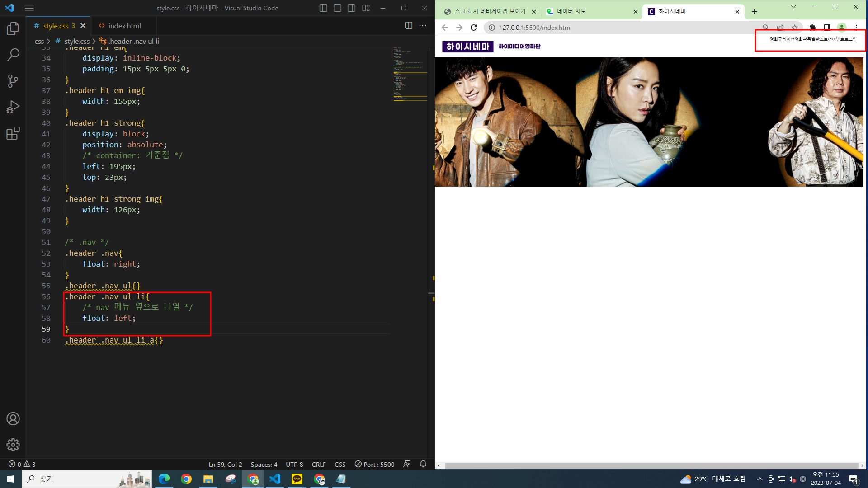Open the Search view in sidebar
This screenshot has width=868, height=488.
coord(13,55)
